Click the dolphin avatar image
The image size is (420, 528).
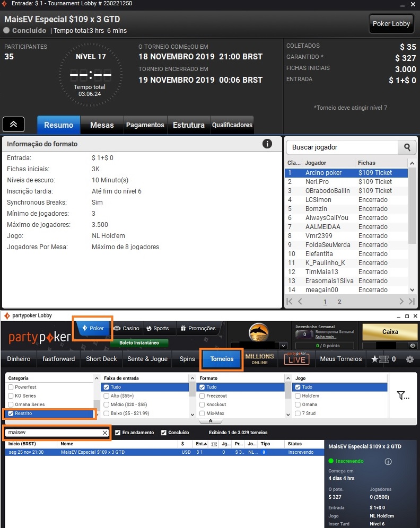[x=258, y=332]
